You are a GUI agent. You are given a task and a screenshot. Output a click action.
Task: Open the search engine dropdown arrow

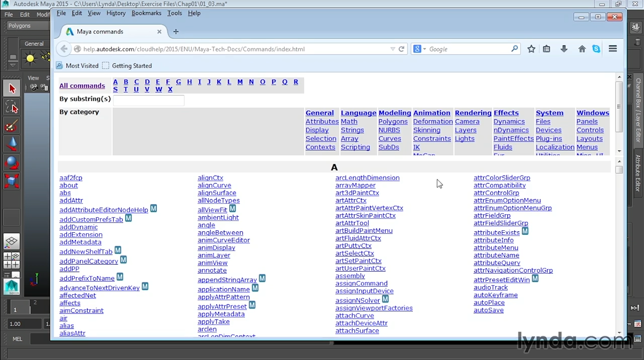point(425,49)
